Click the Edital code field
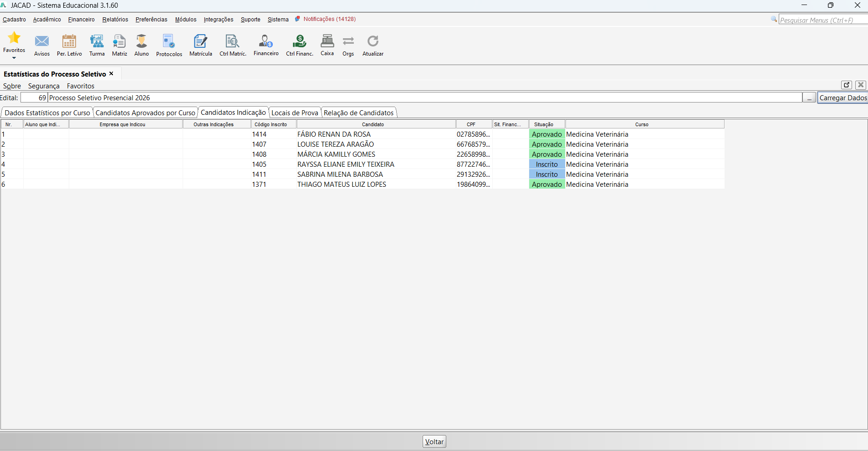Screen dimensions: 868x451 pyautogui.click(x=34, y=97)
